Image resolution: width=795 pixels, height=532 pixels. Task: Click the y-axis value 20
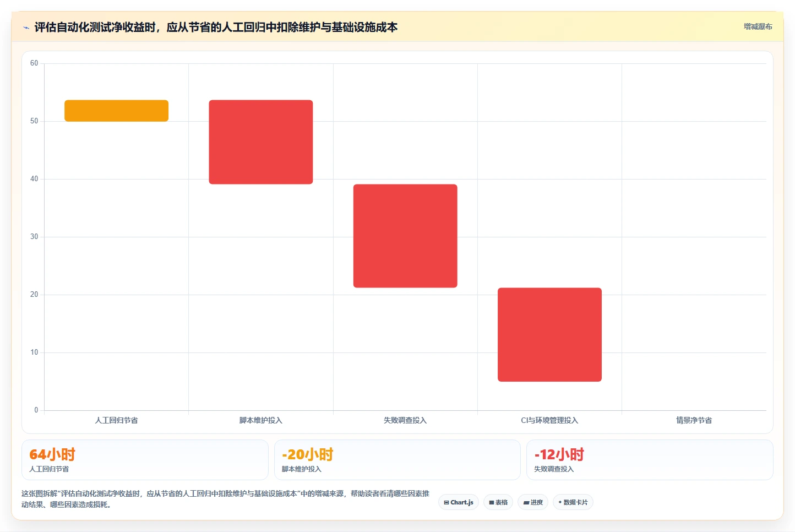pos(34,295)
